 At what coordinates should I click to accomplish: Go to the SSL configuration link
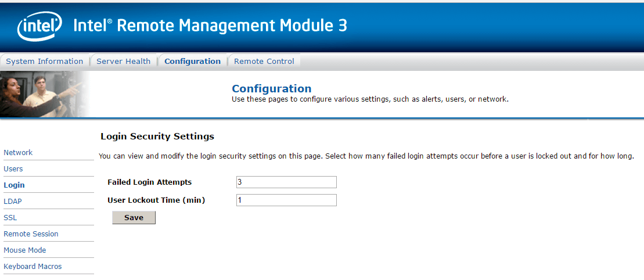tap(10, 218)
